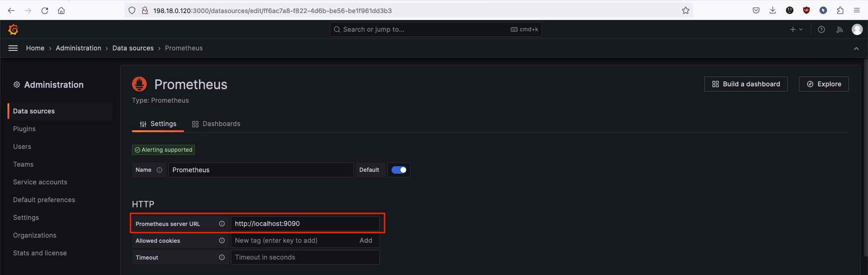The image size is (868, 275).
Task: Bookmark this page with star icon
Action: [x=685, y=10]
